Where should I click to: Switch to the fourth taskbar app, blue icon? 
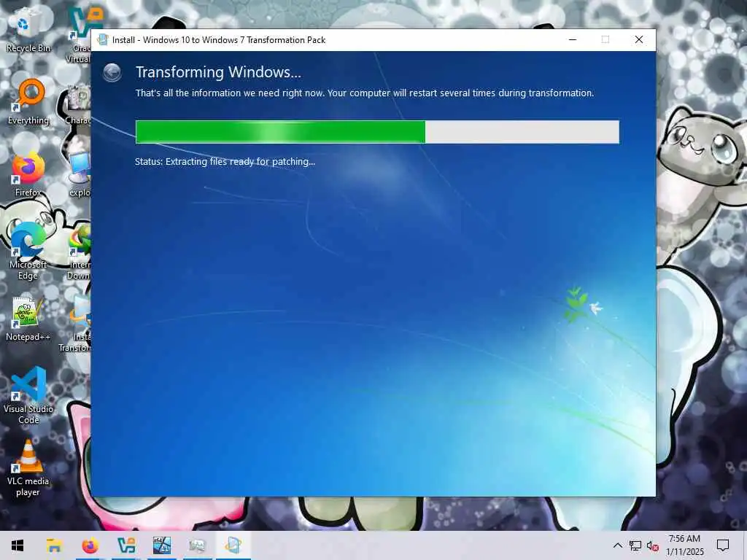[161, 545]
